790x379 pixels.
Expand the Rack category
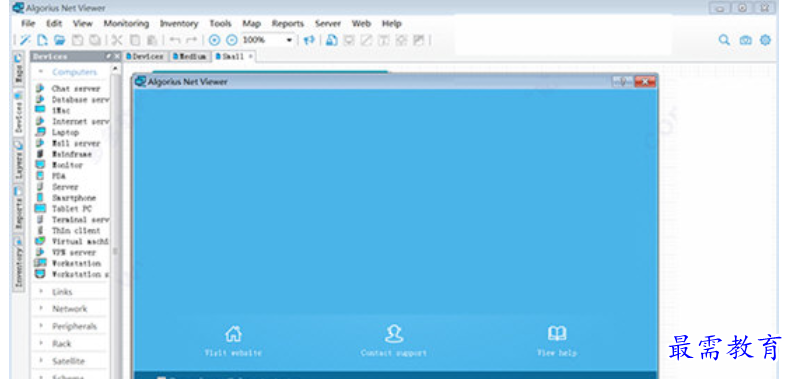(41, 344)
